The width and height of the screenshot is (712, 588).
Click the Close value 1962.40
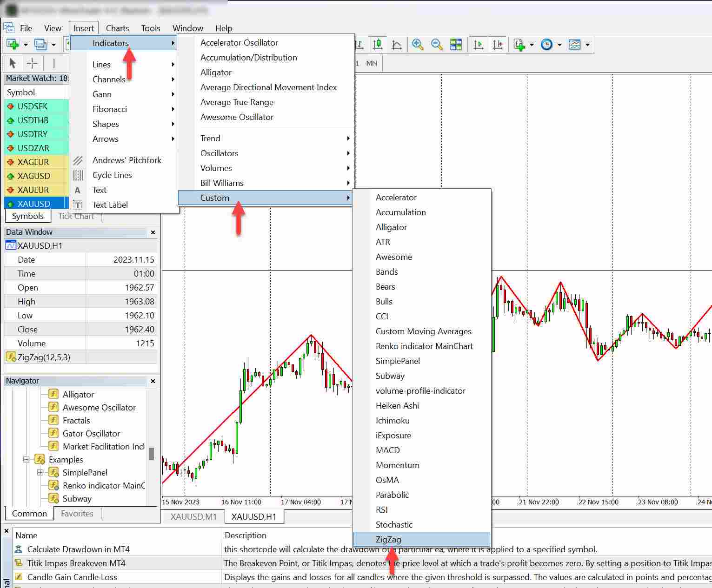point(139,330)
